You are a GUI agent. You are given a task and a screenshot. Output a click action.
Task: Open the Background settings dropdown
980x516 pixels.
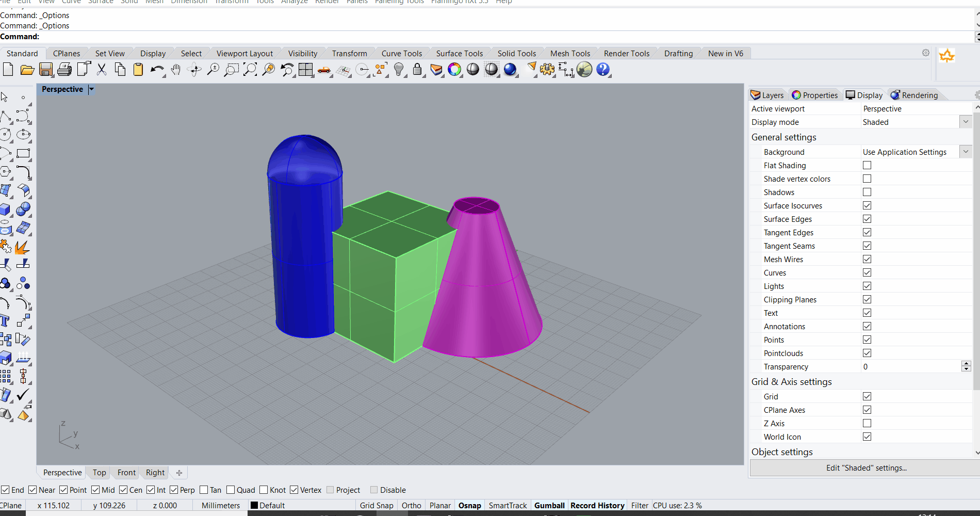[966, 151]
